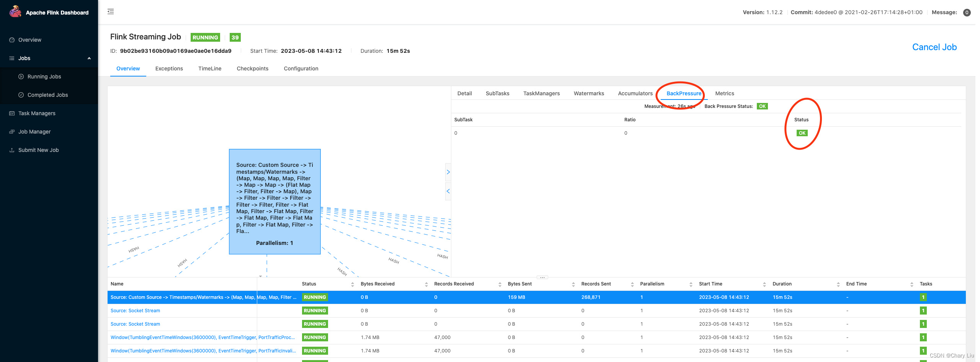
Task: Open the SubTasks tab
Action: point(497,93)
